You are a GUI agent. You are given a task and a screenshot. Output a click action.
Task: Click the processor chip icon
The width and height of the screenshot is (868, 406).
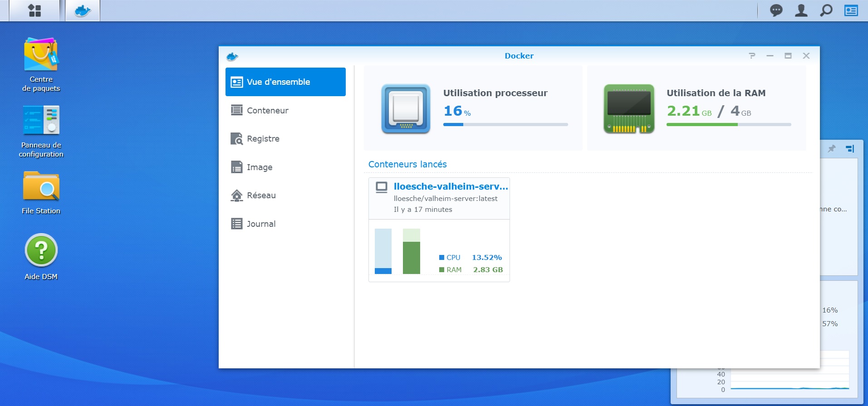pos(406,109)
